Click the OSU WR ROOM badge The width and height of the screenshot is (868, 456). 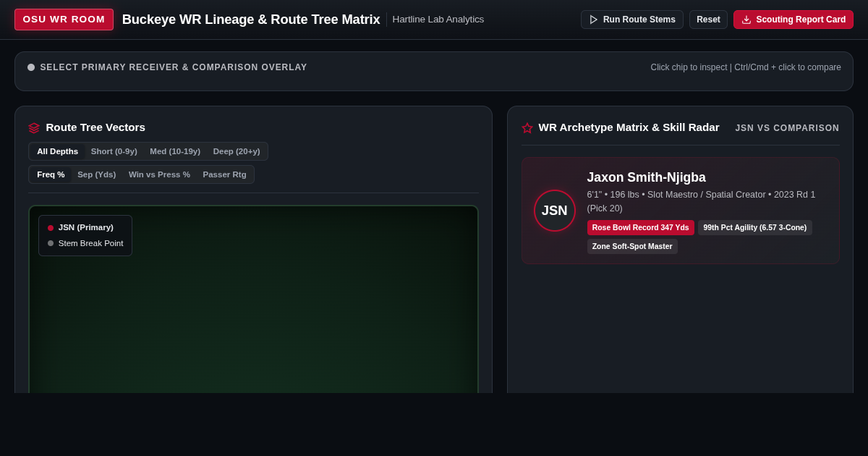click(64, 20)
